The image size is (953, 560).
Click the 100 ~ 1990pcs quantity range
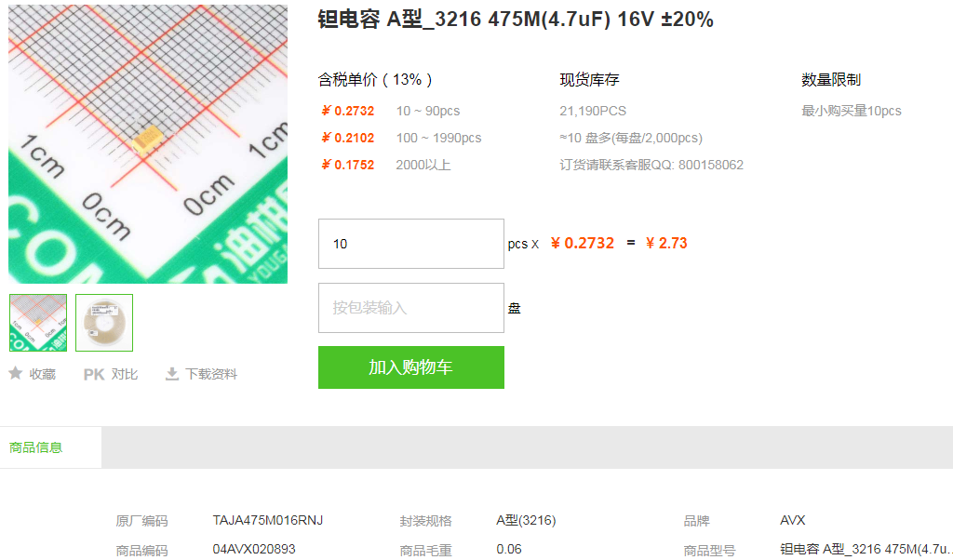point(439,138)
